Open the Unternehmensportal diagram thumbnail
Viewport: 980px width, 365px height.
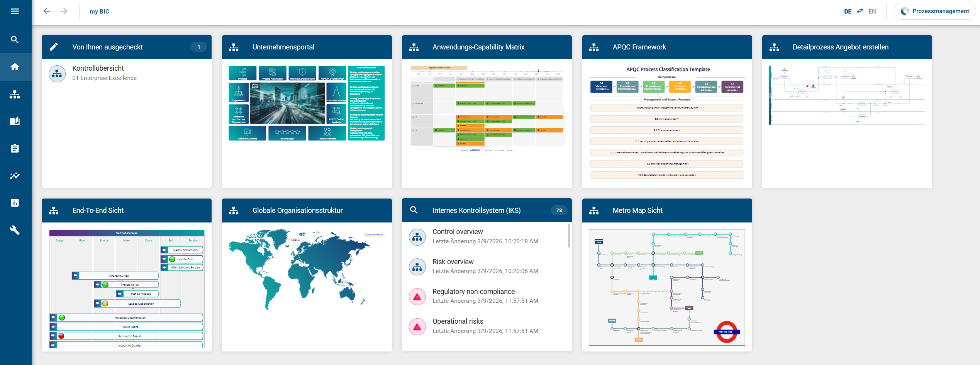[x=307, y=103]
